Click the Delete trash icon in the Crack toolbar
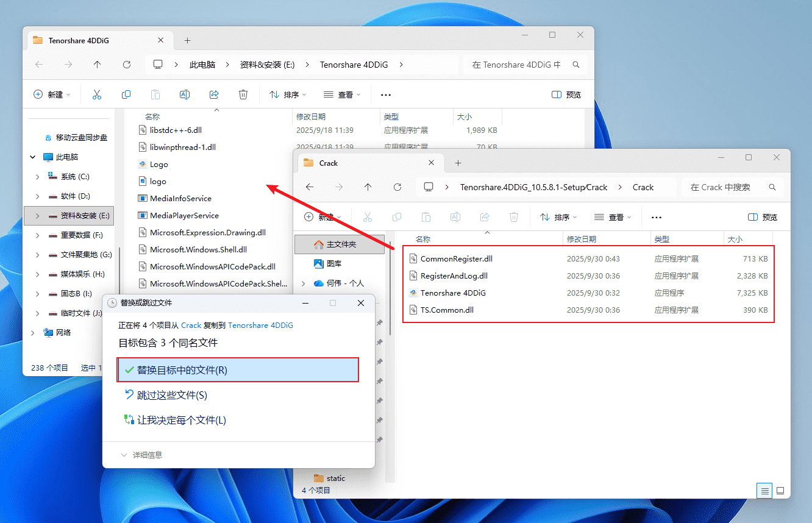Viewport: 812px width, 523px height. coord(513,217)
